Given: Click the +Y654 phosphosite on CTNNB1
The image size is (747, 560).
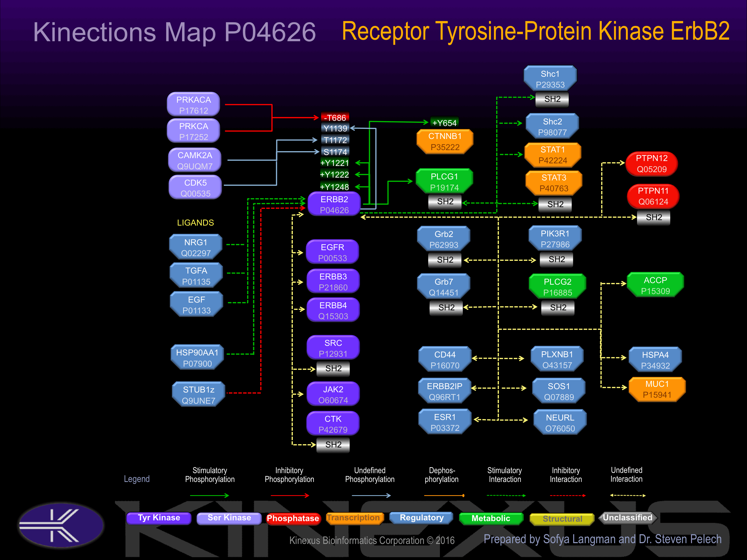Looking at the screenshot, I should 444,123.
